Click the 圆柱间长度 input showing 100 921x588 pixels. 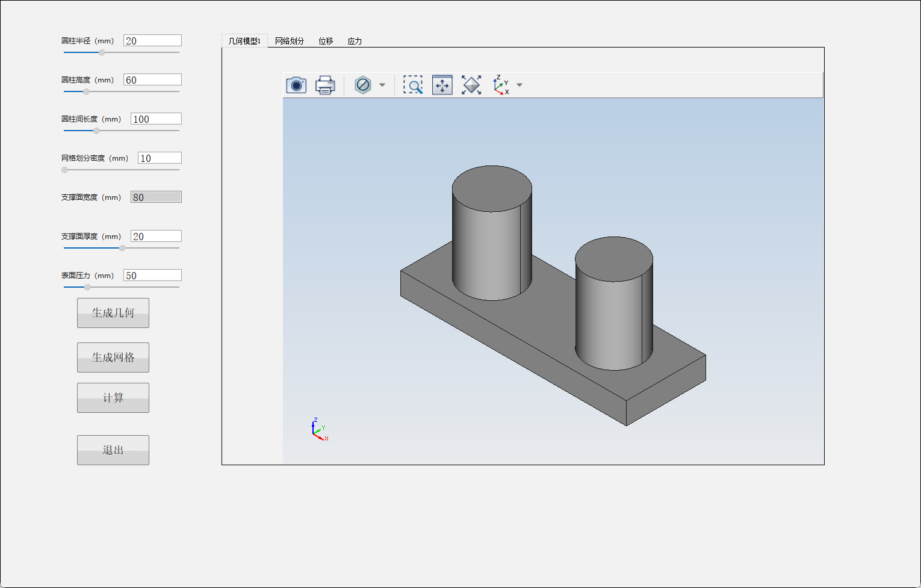[x=156, y=119]
